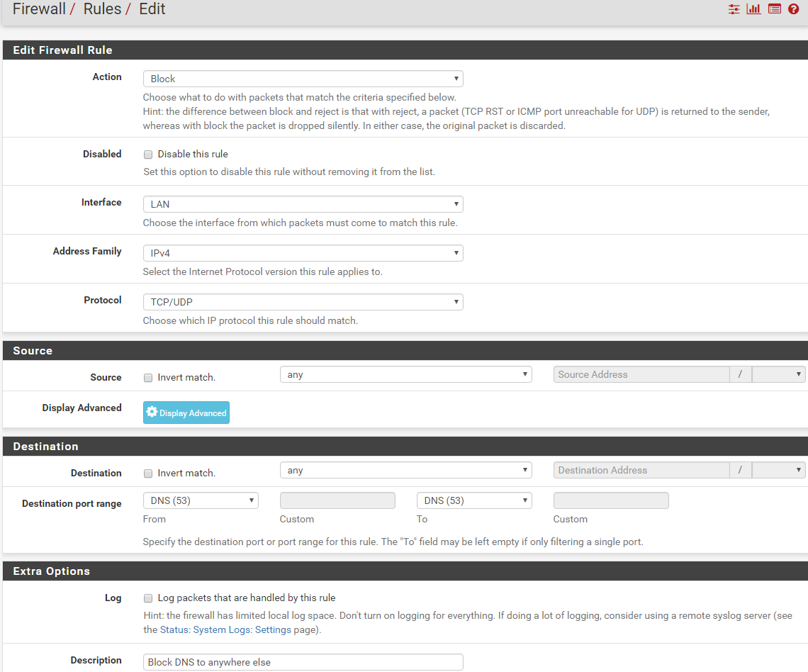Open the Source type dropdown showing any
The image size is (808, 672).
[406, 375]
